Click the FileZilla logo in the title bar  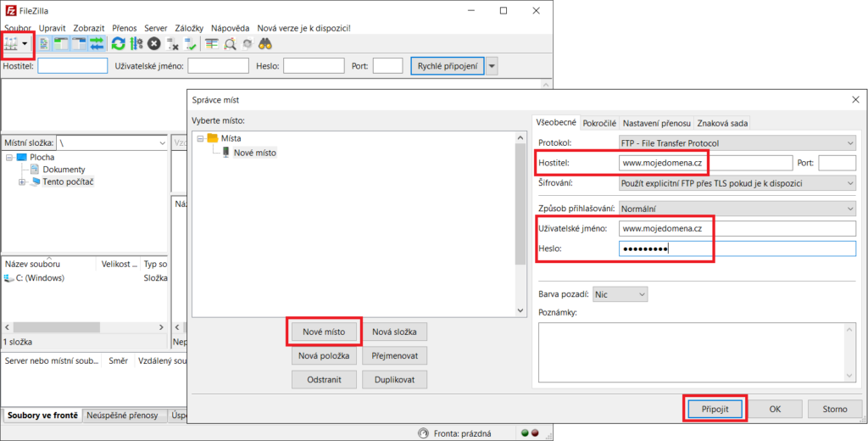click(x=10, y=10)
